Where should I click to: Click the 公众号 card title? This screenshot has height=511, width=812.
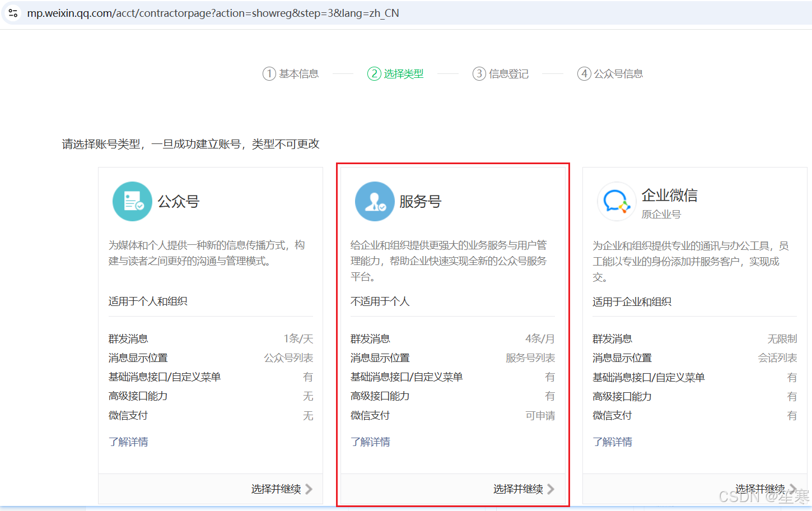pos(178,201)
